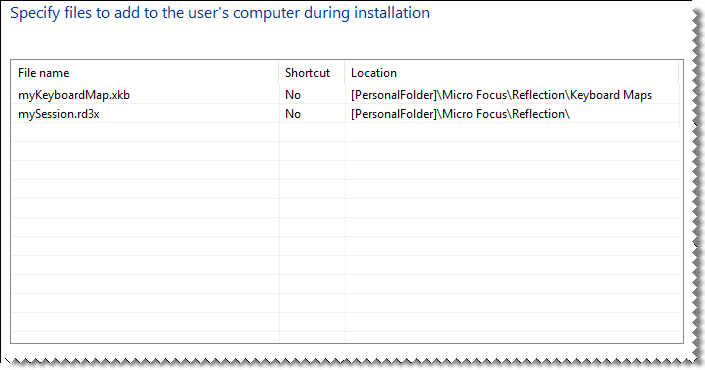705x370 pixels.
Task: Click the Location column header
Action: [x=374, y=73]
